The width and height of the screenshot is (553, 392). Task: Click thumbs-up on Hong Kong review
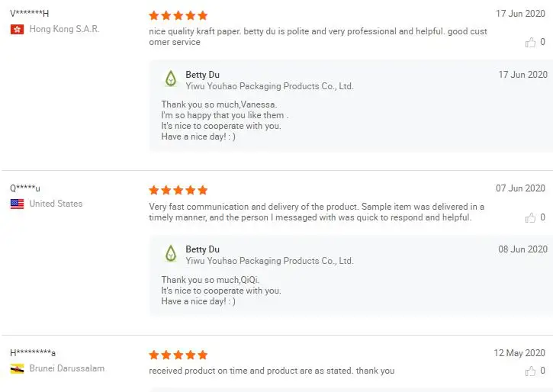531,43
